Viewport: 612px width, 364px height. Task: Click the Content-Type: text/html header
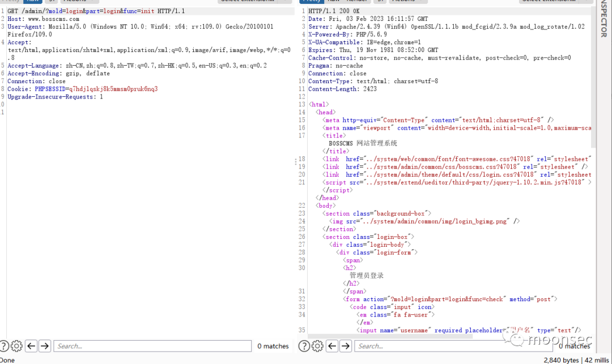tap(373, 81)
